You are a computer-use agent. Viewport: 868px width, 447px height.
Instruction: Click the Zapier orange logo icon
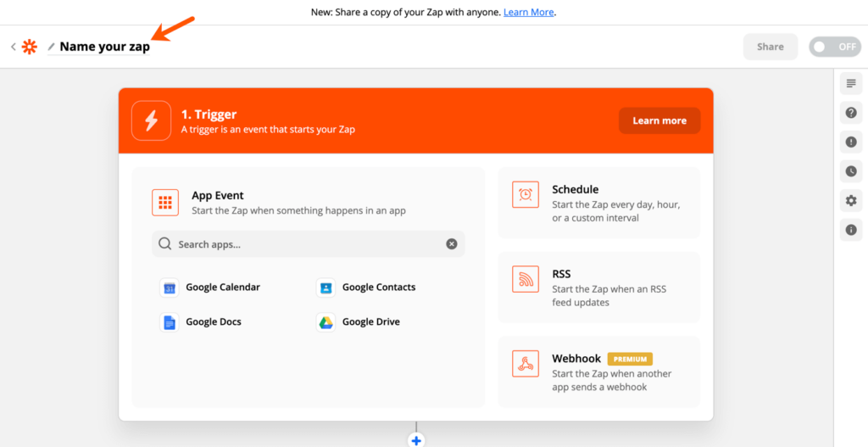[29, 47]
